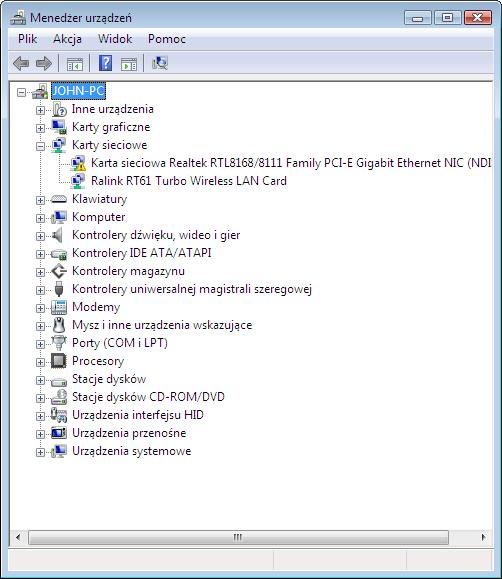Click the Forward arrow toolbar icon

pyautogui.click(x=44, y=64)
